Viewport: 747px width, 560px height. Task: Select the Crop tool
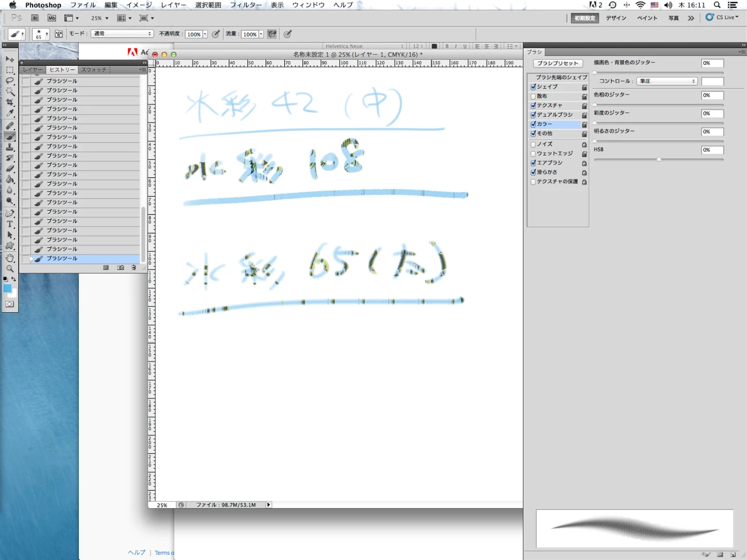[10, 103]
